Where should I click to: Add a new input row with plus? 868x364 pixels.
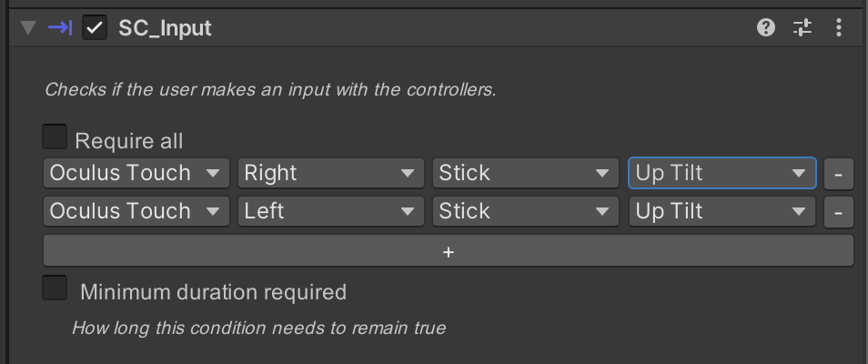coord(448,251)
